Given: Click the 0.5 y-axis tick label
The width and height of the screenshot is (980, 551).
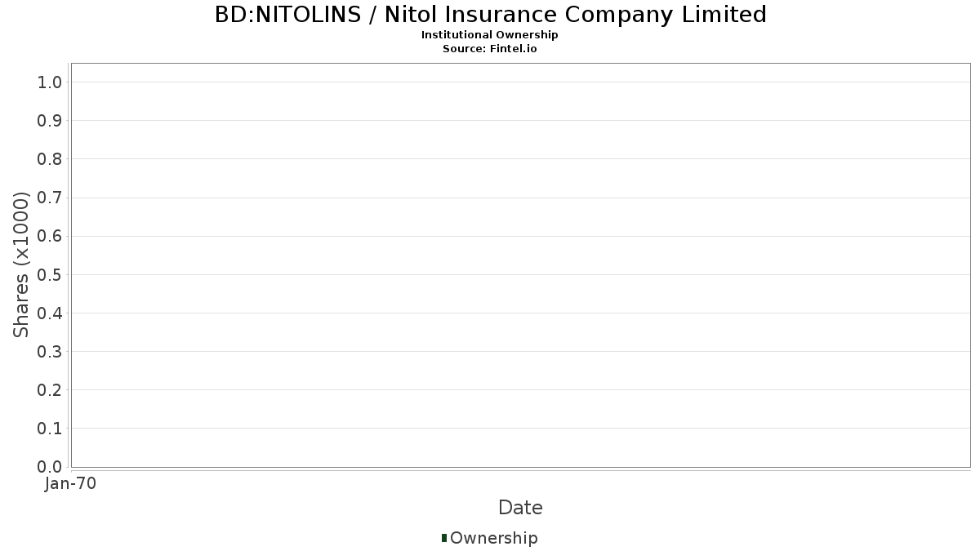Looking at the screenshot, I should coord(50,274).
